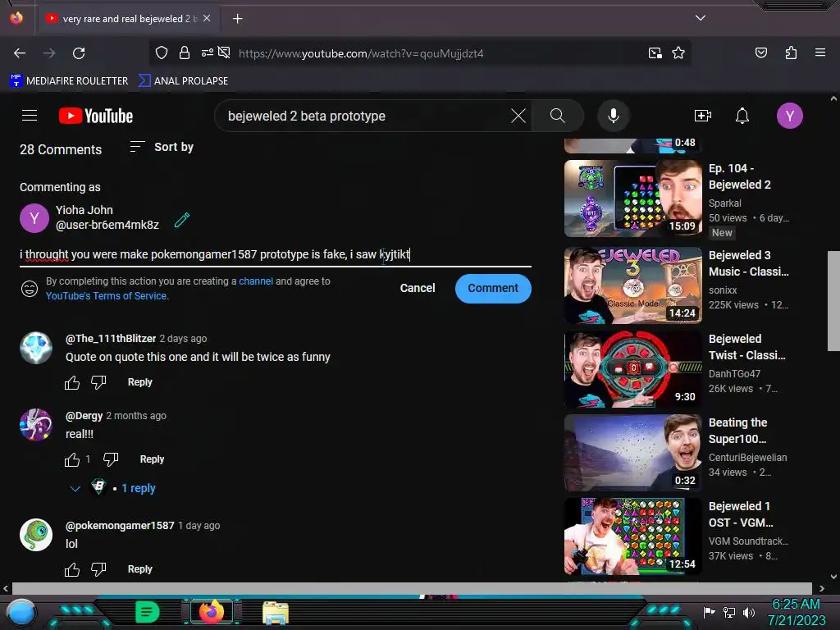Open the green notes app in taskbar

click(x=147, y=612)
